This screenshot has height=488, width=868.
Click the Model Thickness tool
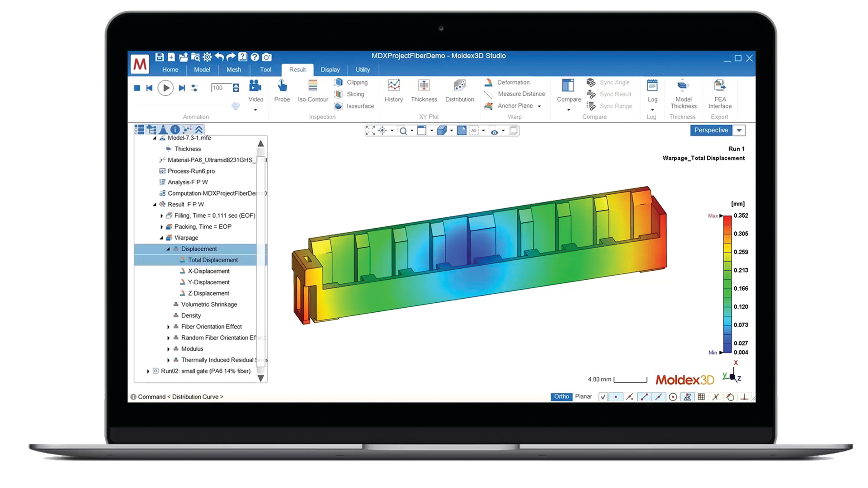pyautogui.click(x=683, y=94)
